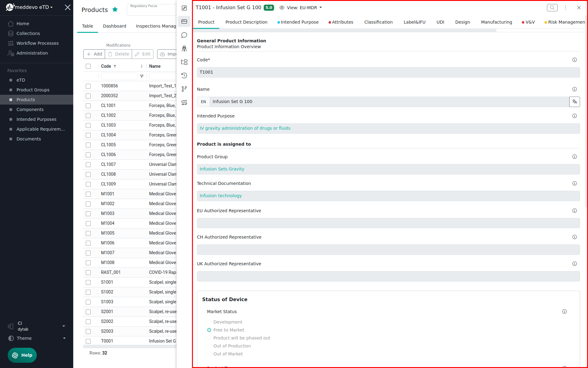Open the Label&IFU tab
Image resolution: width=588 pixels, height=368 pixels.
(414, 22)
